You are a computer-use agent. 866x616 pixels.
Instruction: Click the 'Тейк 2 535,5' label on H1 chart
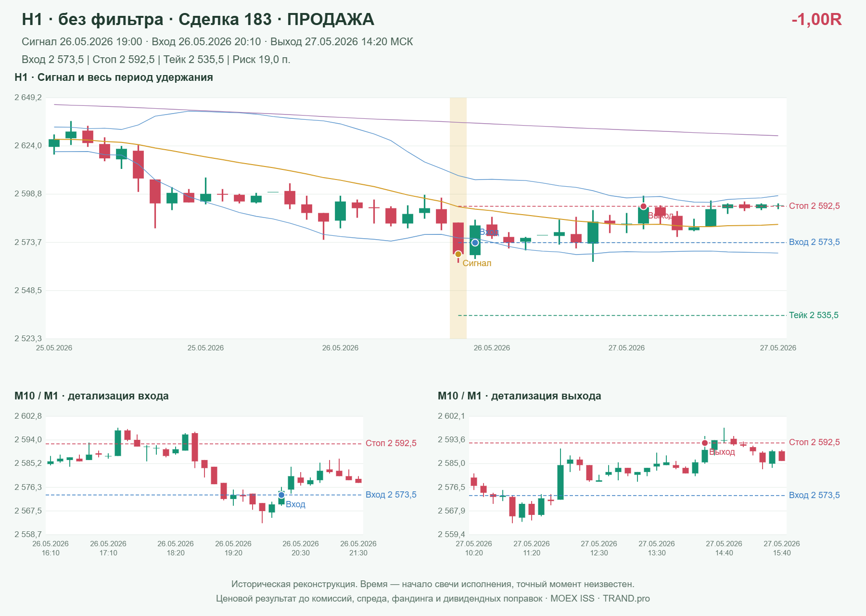pyautogui.click(x=814, y=315)
